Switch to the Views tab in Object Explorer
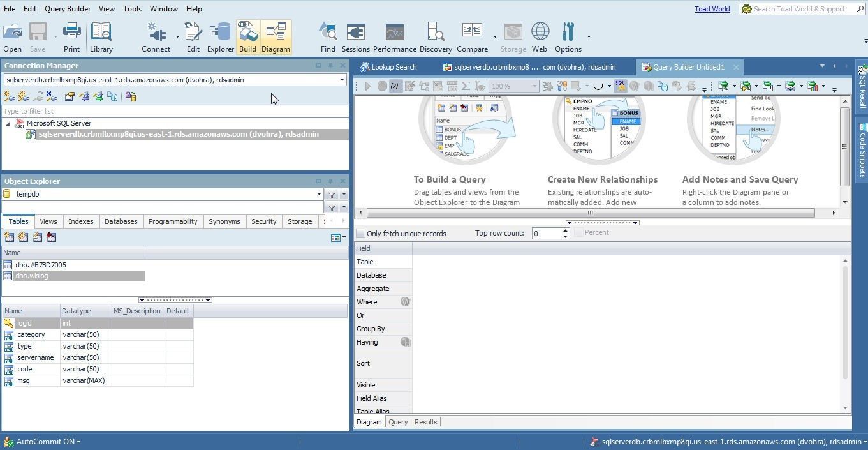The height and width of the screenshot is (450, 868). pyautogui.click(x=48, y=221)
